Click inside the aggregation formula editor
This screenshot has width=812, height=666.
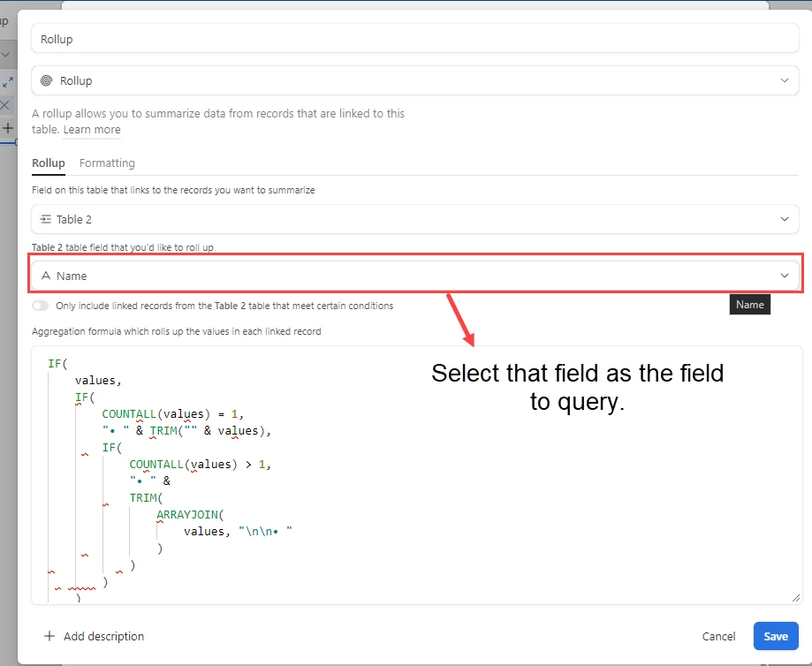coord(417,475)
